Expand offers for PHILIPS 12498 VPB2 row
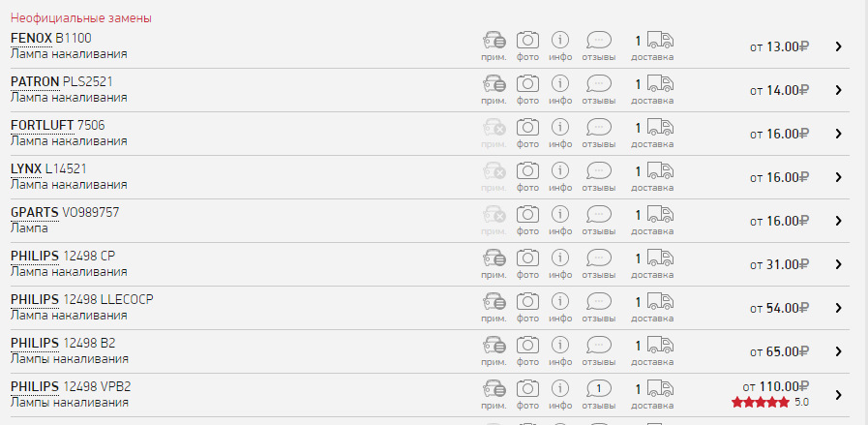This screenshot has height=425, width=868. (x=838, y=394)
